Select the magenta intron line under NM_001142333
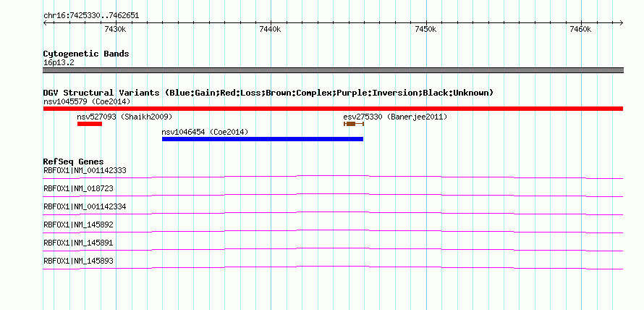This screenshot has width=644, height=310. [x=333, y=177]
